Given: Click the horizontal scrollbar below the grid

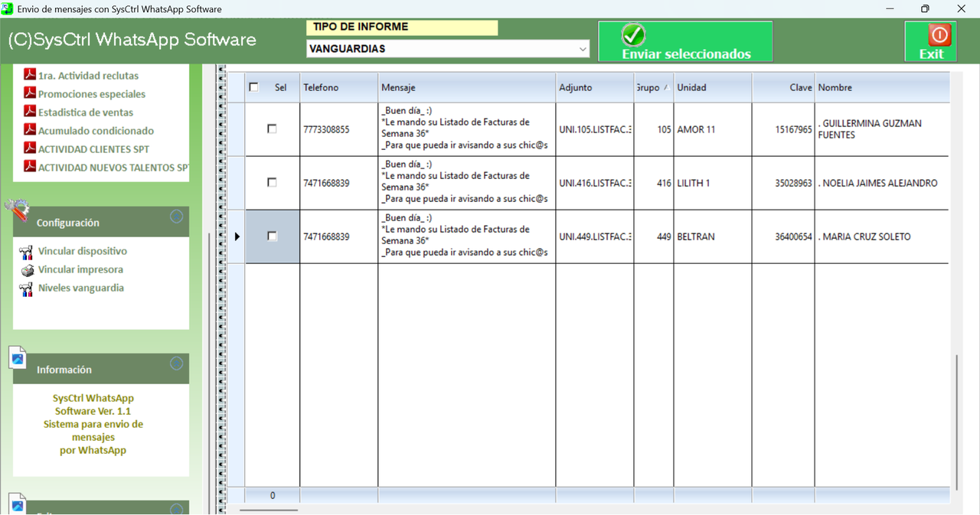Looking at the screenshot, I should pyautogui.click(x=268, y=510).
